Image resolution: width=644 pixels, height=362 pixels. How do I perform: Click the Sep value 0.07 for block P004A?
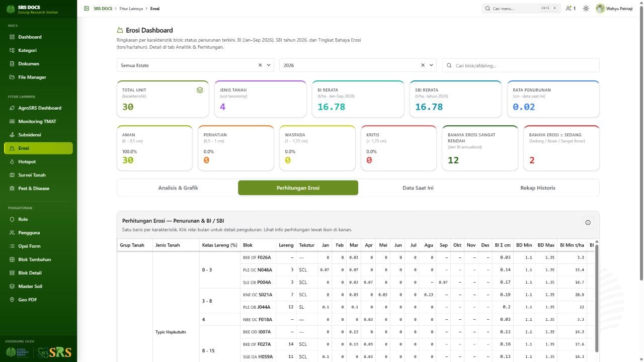443,282
